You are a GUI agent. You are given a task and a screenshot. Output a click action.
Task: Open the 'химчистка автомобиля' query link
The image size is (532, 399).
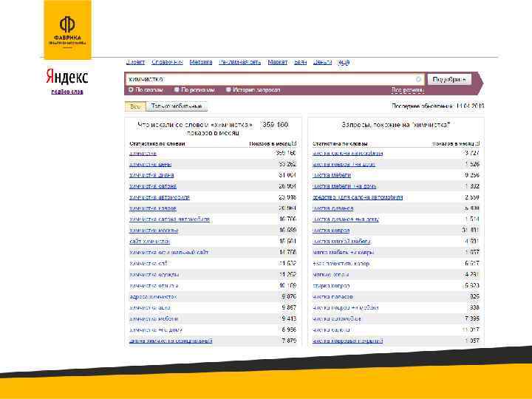click(159, 197)
